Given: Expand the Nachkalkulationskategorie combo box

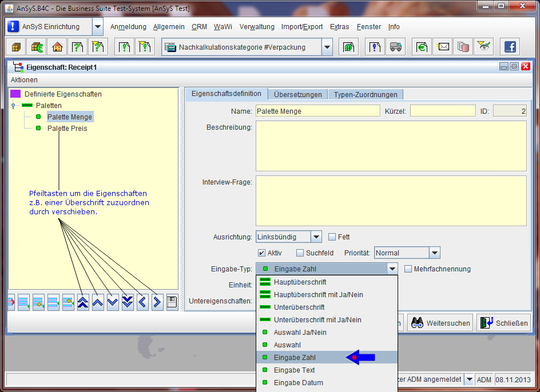Looking at the screenshot, I should 327,47.
